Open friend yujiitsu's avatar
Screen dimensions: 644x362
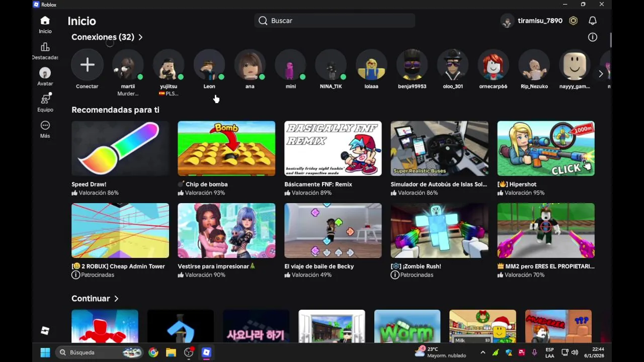(169, 65)
